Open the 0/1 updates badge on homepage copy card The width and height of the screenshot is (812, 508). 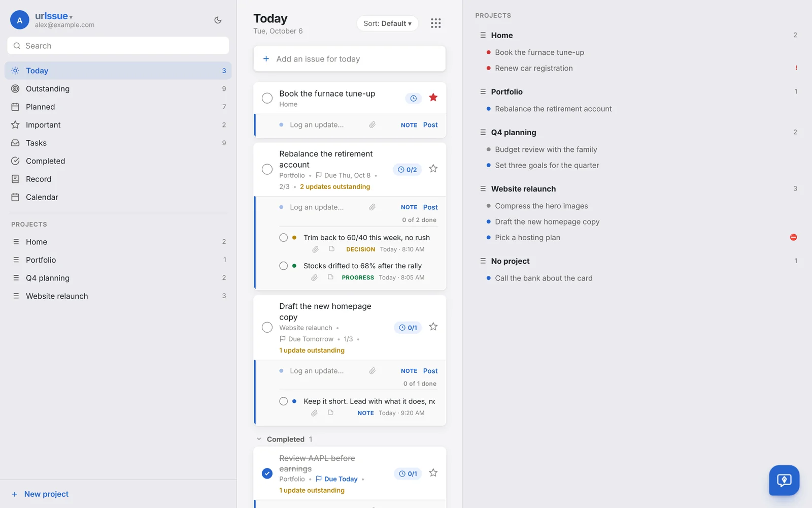408,328
